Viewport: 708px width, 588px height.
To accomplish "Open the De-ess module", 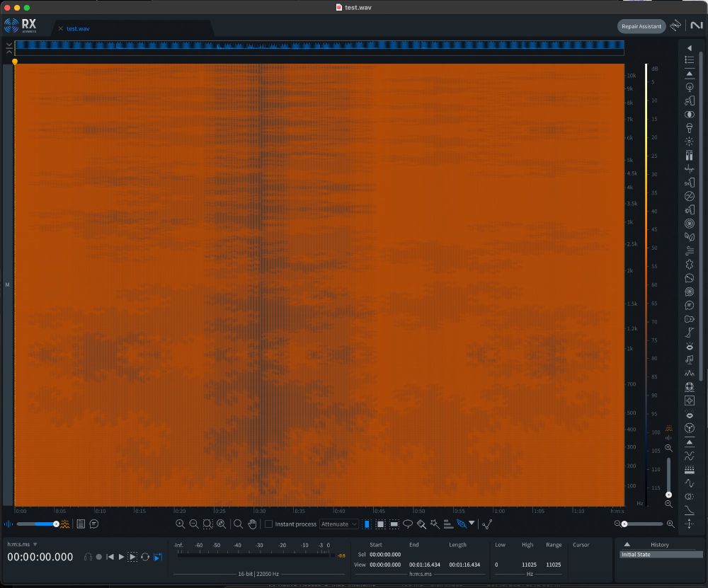I will (690, 183).
